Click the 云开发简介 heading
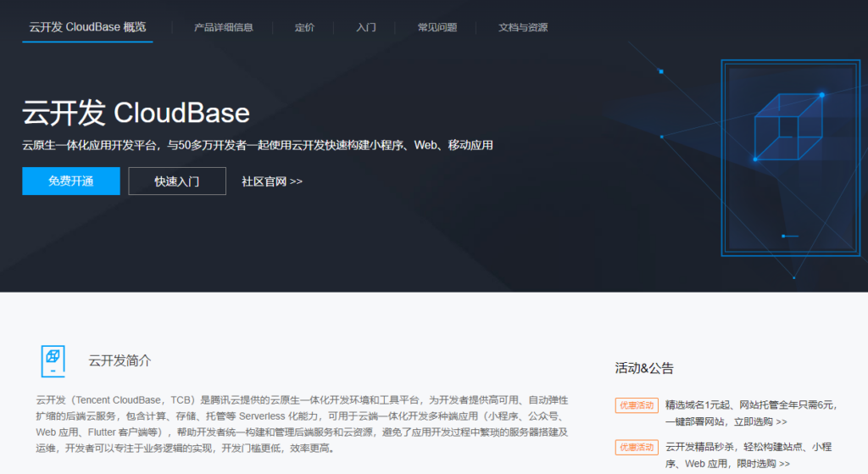868x474 pixels. click(x=120, y=361)
